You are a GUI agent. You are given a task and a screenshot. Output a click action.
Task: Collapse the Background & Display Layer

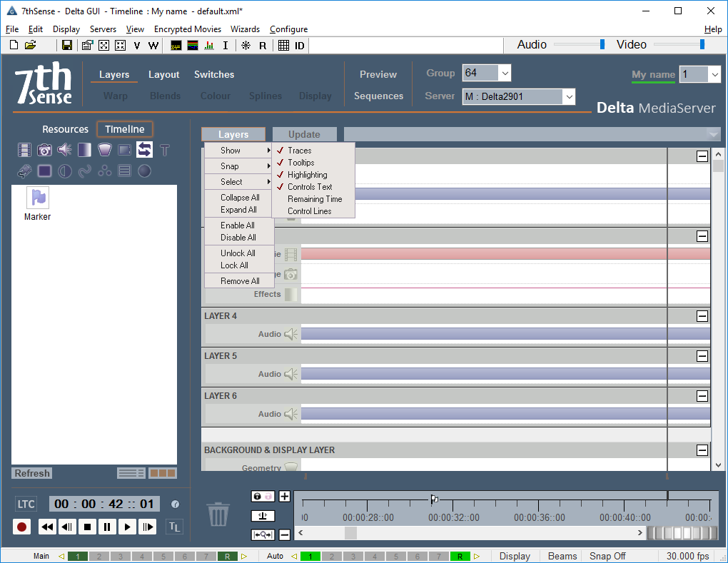pos(702,450)
